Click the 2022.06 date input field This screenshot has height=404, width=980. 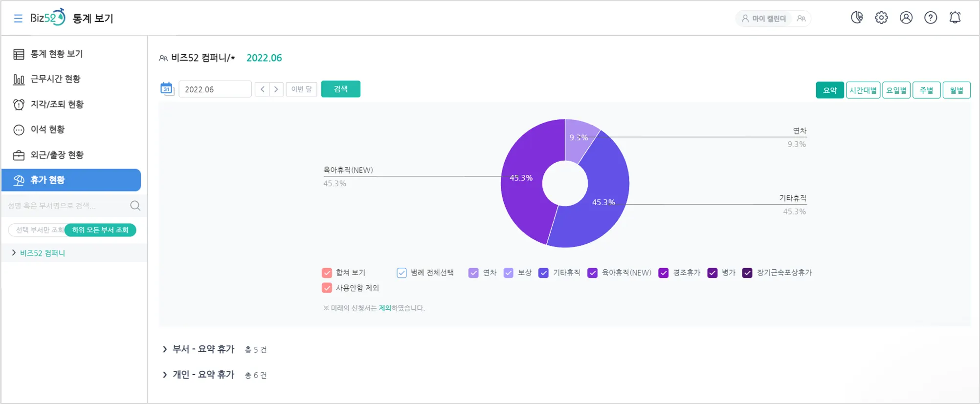click(215, 89)
